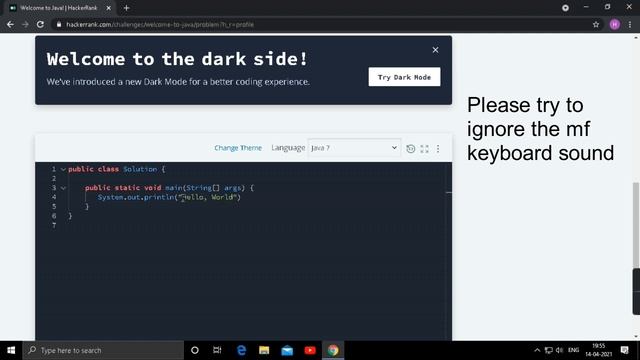Click the Chrome media control circle icon
Screen dimensions: 640x360
(x=565, y=8)
